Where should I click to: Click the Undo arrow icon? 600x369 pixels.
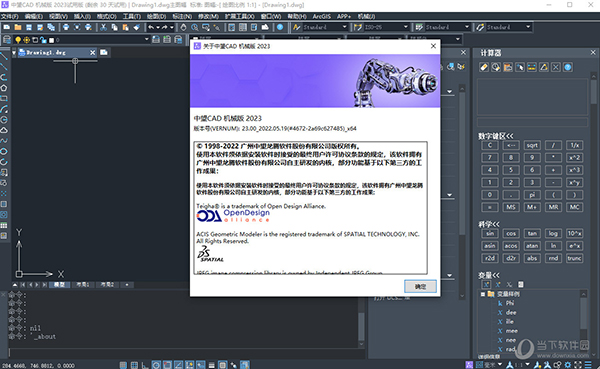pyautogui.click(x=151, y=27)
